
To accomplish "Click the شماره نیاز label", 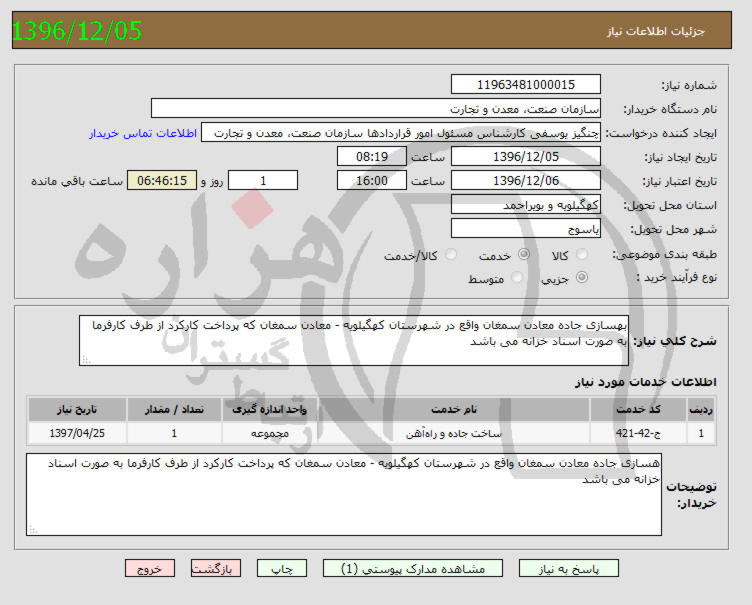I will click(x=689, y=85).
